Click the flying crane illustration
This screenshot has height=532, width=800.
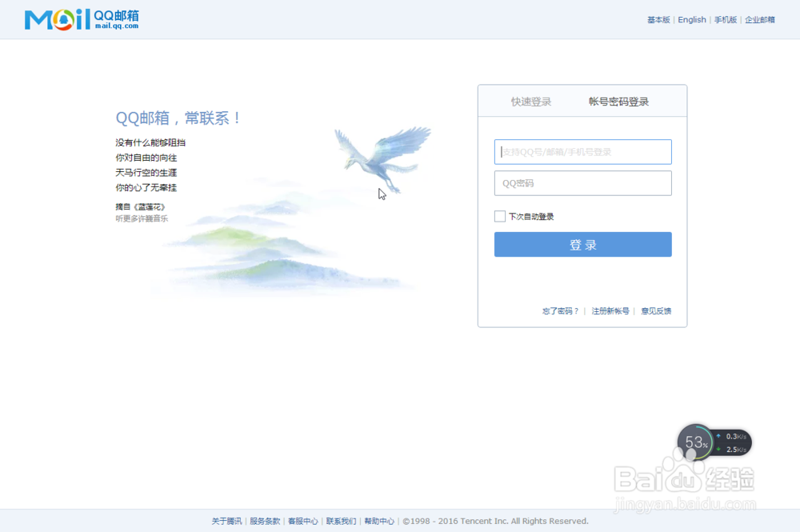point(382,159)
